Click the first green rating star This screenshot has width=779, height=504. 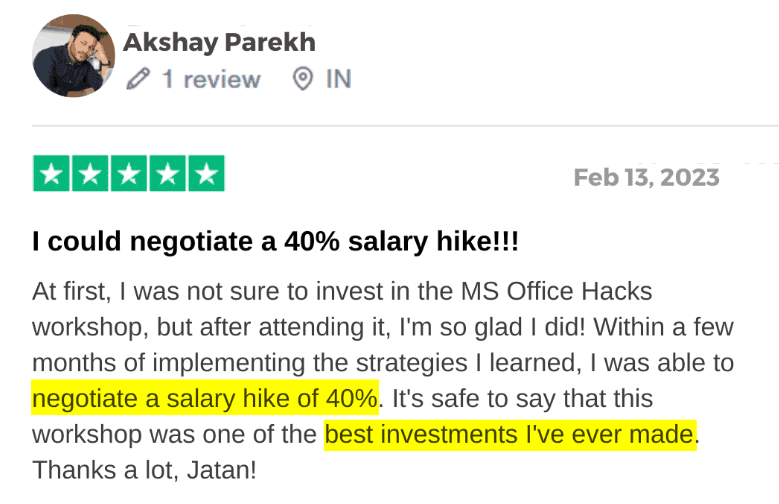pos(52,174)
